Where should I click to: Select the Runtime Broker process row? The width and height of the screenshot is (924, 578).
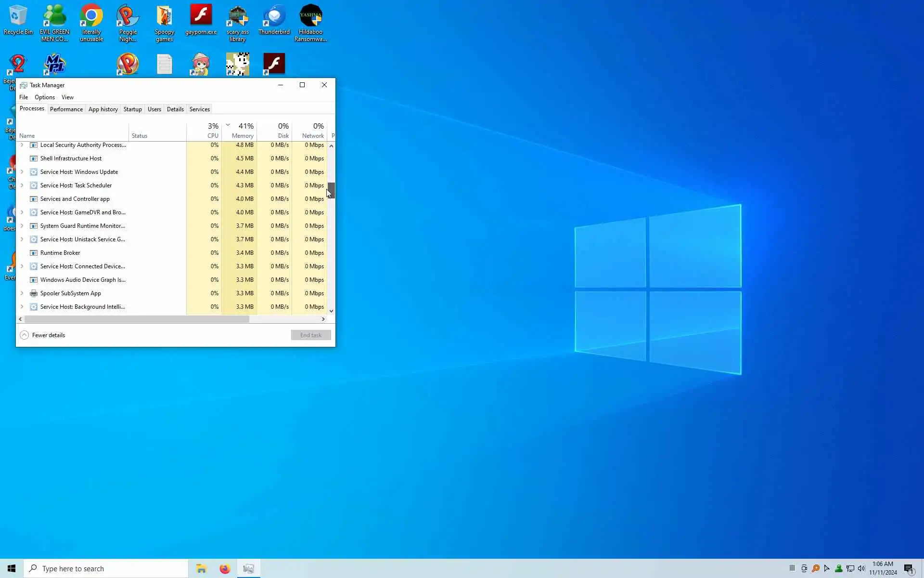tap(60, 253)
